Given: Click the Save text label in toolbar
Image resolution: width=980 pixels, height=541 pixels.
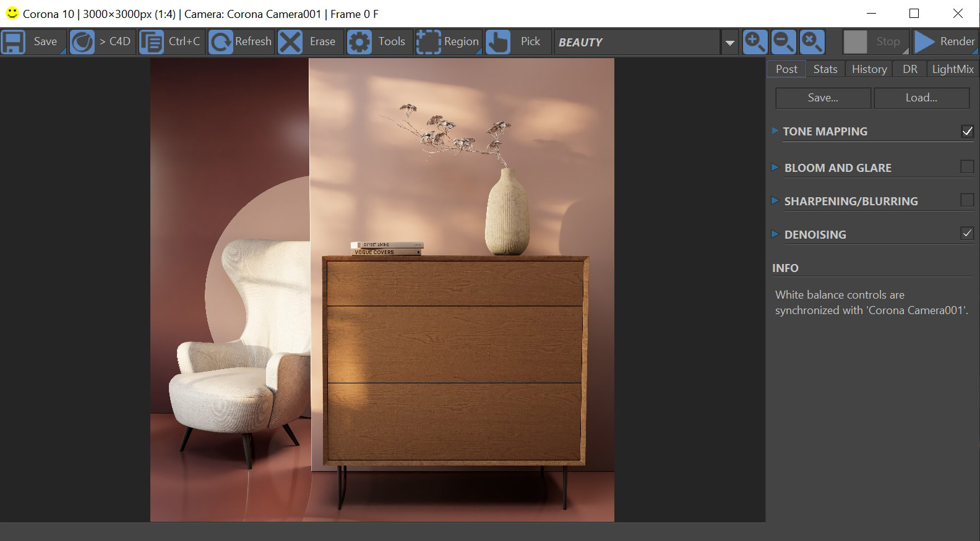Looking at the screenshot, I should point(45,41).
